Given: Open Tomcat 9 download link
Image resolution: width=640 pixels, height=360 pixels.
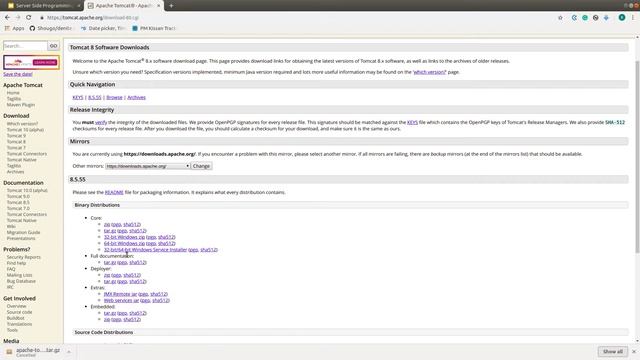Looking at the screenshot, I should pyautogui.click(x=16, y=136).
